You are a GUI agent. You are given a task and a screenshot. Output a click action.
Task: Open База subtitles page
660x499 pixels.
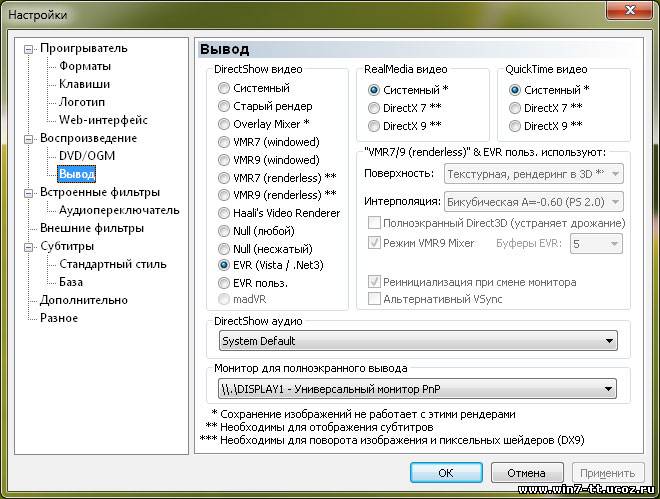[71, 282]
